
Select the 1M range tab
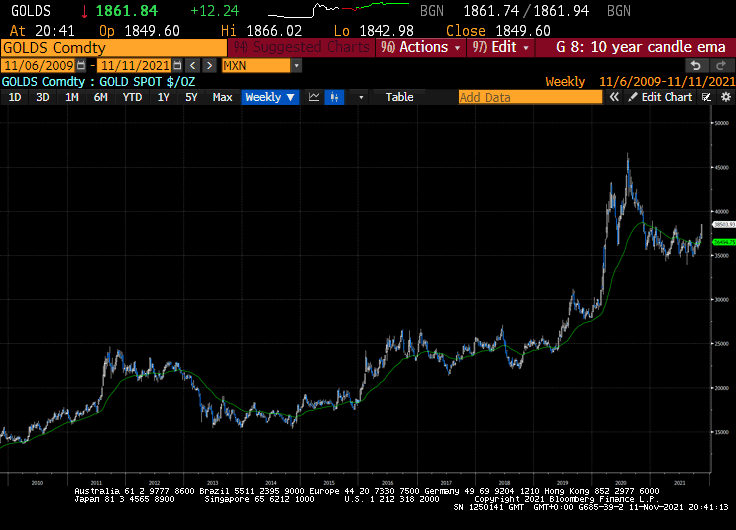point(71,97)
